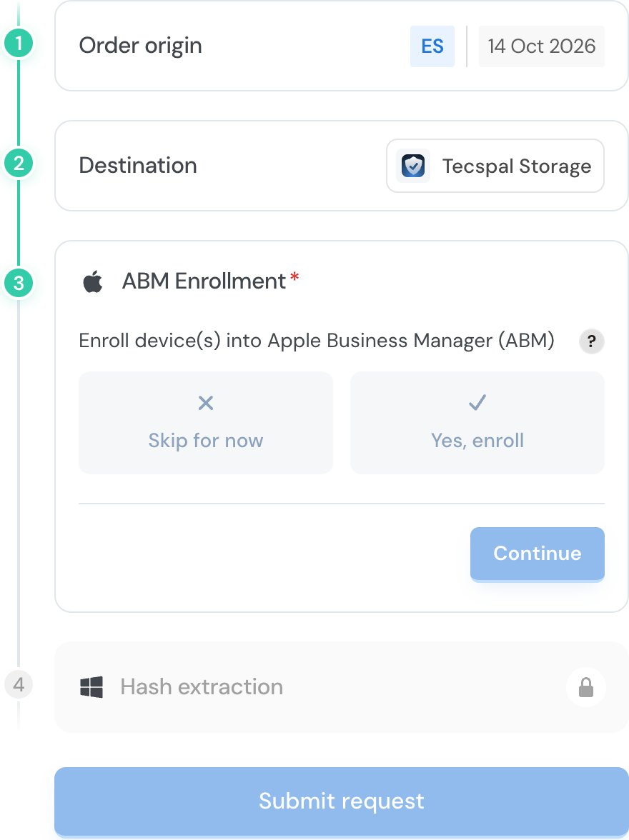This screenshot has height=840, width=629.
Task: Expand the Order origin card
Action: 342,46
